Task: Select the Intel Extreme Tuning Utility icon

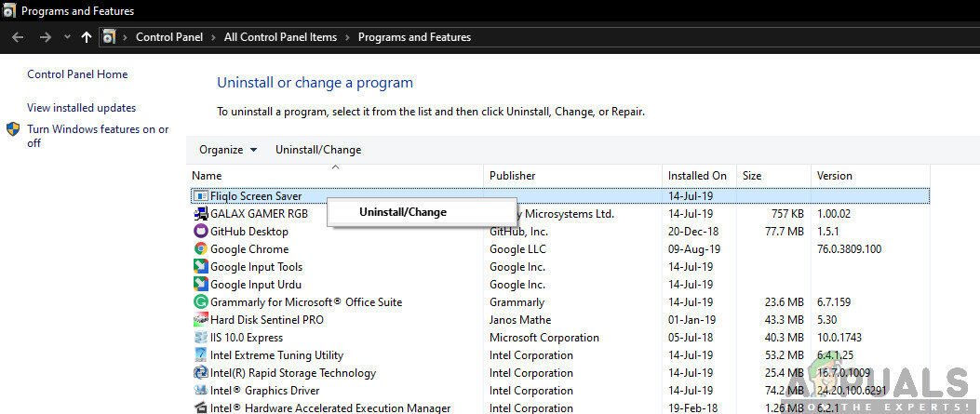Action: click(200, 355)
